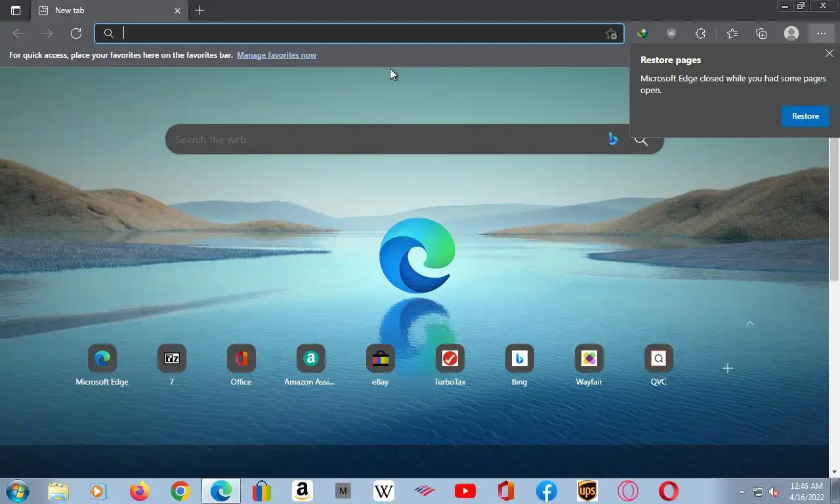Open the eBay quick link
Screen dimensions: 840x504
[381, 366]
